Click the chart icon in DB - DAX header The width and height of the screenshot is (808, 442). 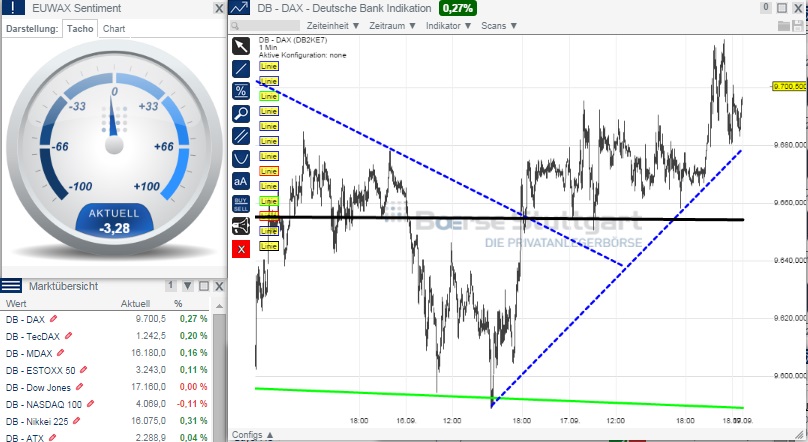[239, 8]
